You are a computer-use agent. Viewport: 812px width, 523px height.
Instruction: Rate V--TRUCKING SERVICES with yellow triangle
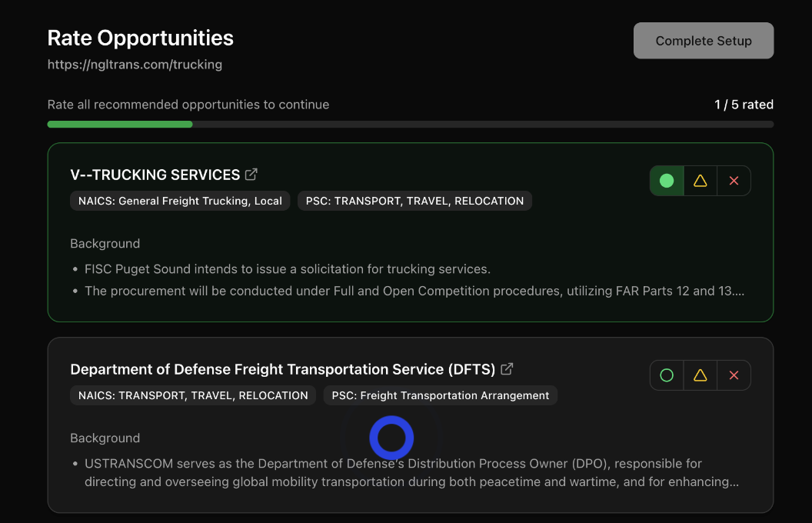point(701,181)
